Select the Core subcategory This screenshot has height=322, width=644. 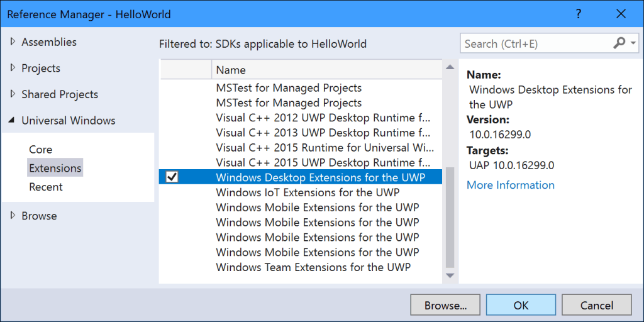pyautogui.click(x=41, y=150)
